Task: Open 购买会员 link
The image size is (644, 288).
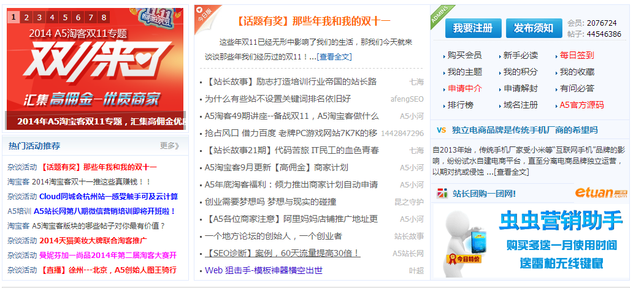Action: (x=464, y=55)
